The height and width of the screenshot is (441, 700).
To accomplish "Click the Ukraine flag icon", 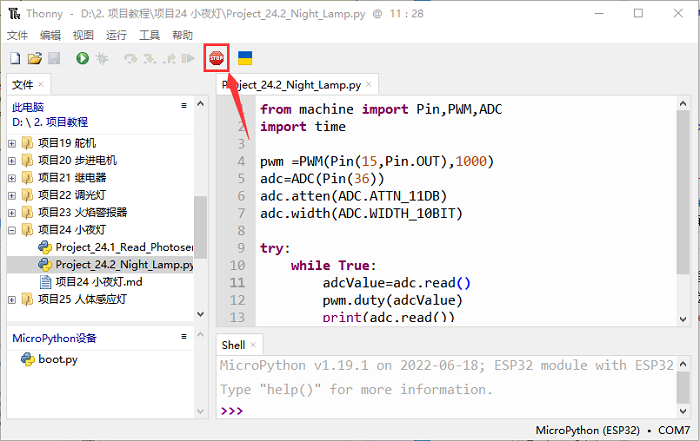I will point(245,58).
